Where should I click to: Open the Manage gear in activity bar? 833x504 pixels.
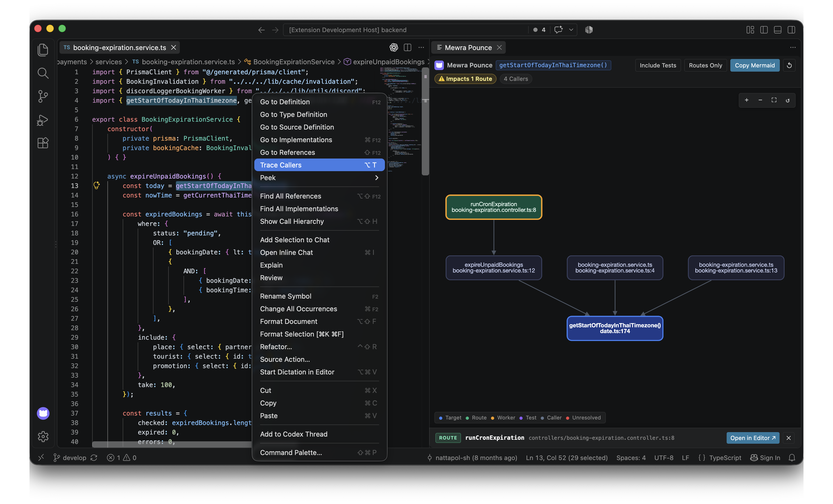point(43,436)
